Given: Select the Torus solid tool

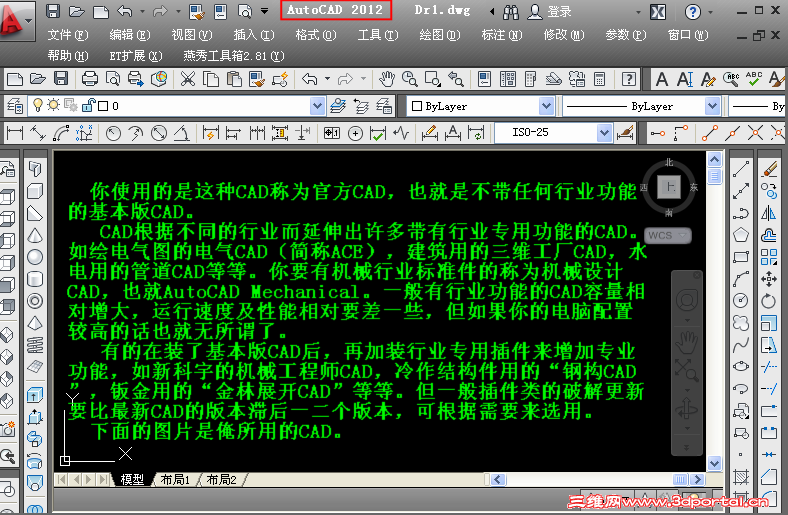Looking at the screenshot, I should tap(35, 300).
